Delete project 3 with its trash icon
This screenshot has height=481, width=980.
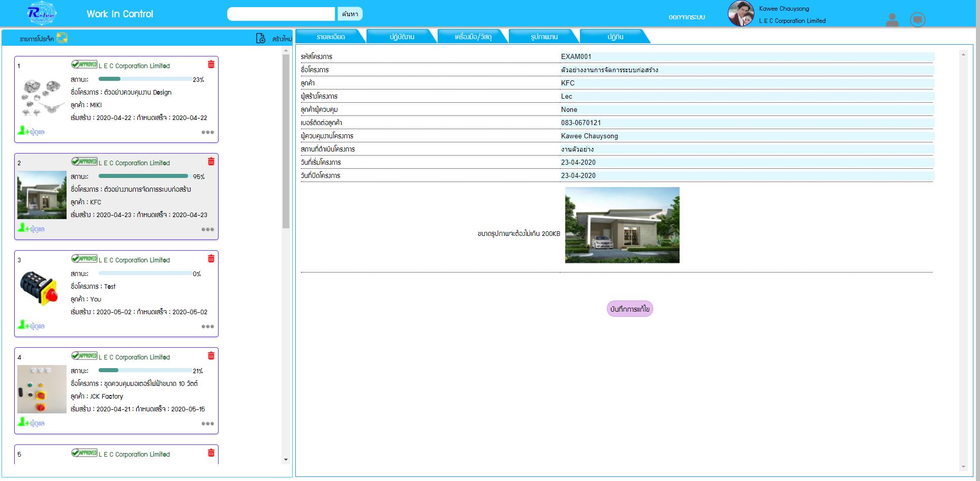211,258
